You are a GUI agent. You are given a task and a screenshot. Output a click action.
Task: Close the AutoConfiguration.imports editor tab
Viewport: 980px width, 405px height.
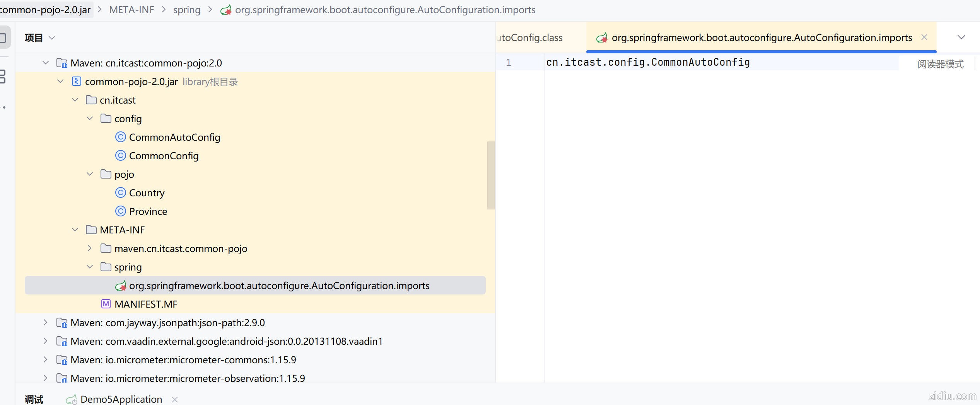click(924, 37)
